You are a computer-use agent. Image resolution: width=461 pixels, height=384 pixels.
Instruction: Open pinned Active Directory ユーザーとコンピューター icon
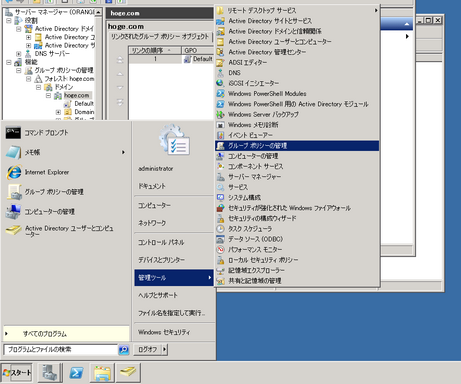click(14, 230)
